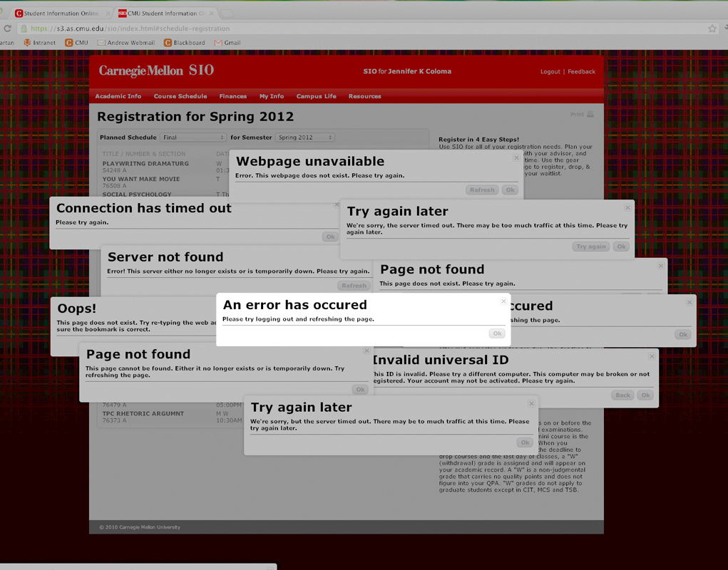Open the Finances menu

(x=232, y=96)
